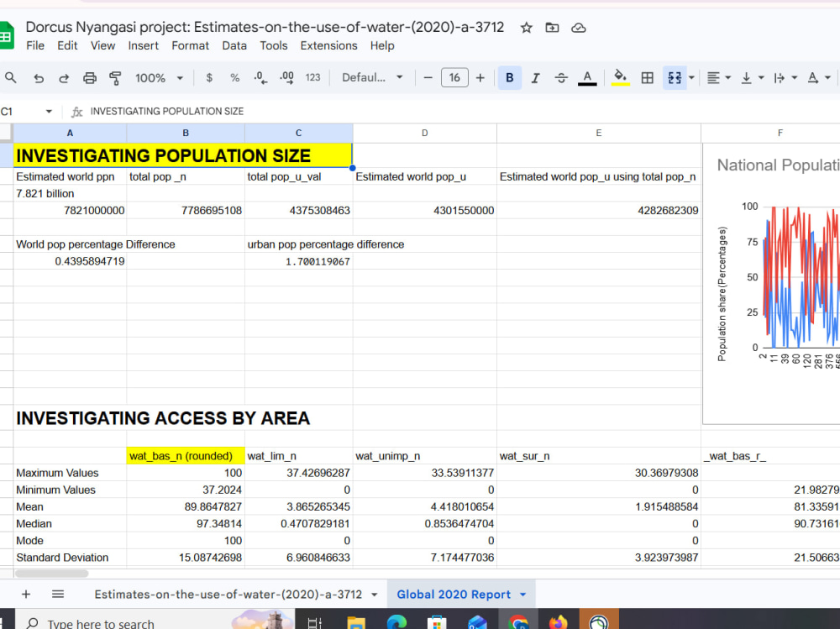Select column E header
The image size is (840, 629).
click(x=599, y=133)
